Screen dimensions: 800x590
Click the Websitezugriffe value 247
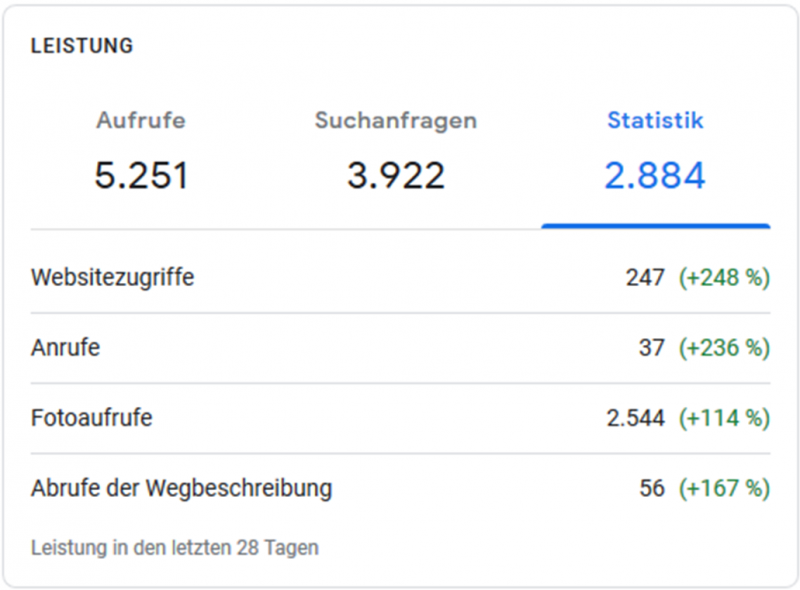pyautogui.click(x=645, y=278)
